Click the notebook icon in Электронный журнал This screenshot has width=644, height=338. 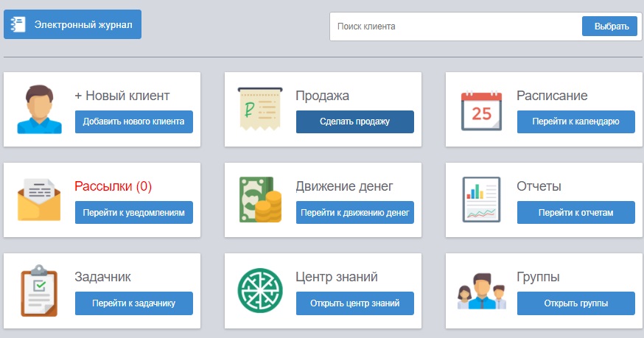coord(18,24)
